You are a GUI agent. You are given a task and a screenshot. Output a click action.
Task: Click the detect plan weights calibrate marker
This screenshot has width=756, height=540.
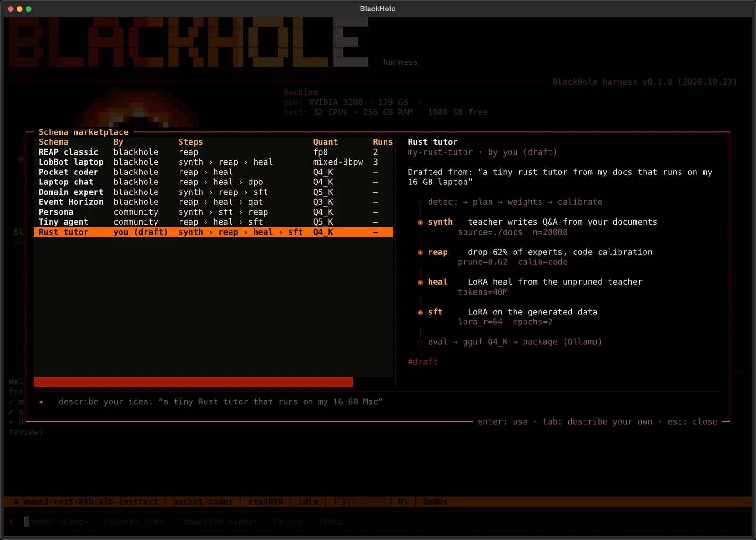coord(420,202)
